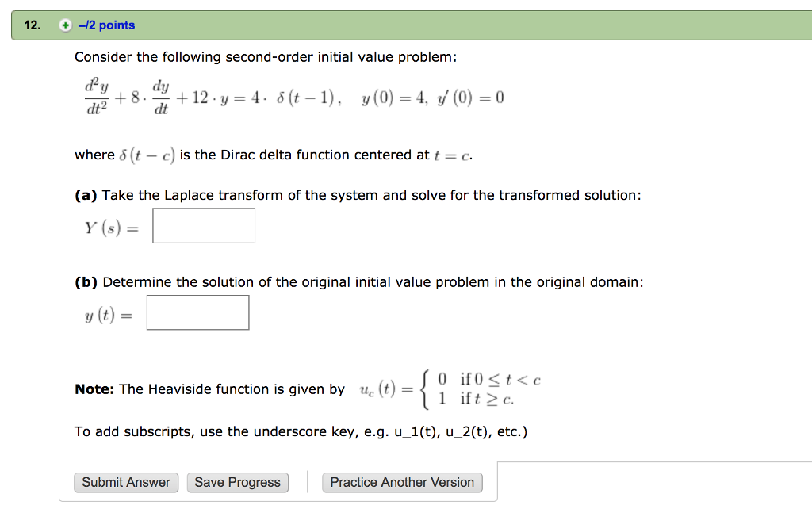The width and height of the screenshot is (812, 513).
Task: Click the question number 12 label
Action: [29, 25]
